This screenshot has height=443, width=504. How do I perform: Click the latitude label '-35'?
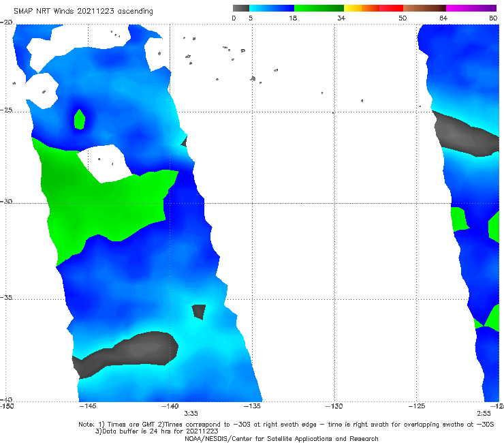6,297
